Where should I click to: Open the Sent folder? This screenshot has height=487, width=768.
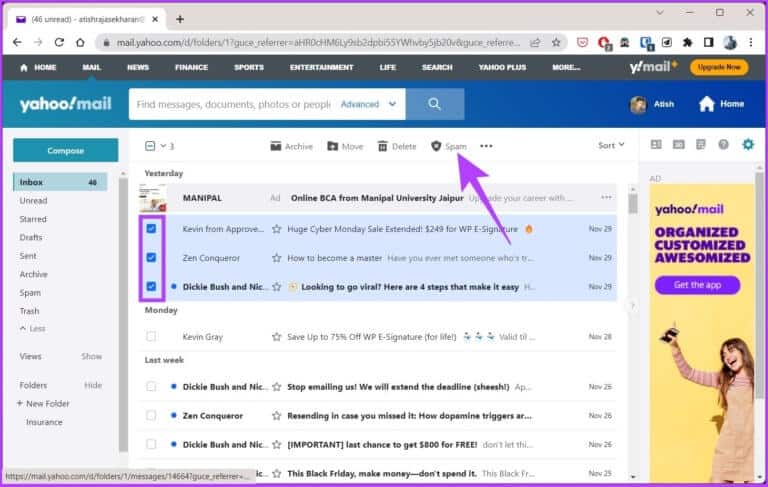pos(28,256)
